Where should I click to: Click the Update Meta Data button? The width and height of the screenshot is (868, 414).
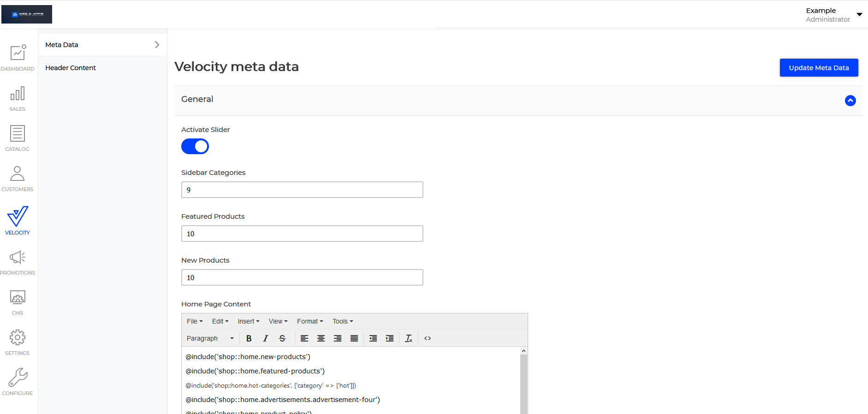pyautogui.click(x=819, y=67)
